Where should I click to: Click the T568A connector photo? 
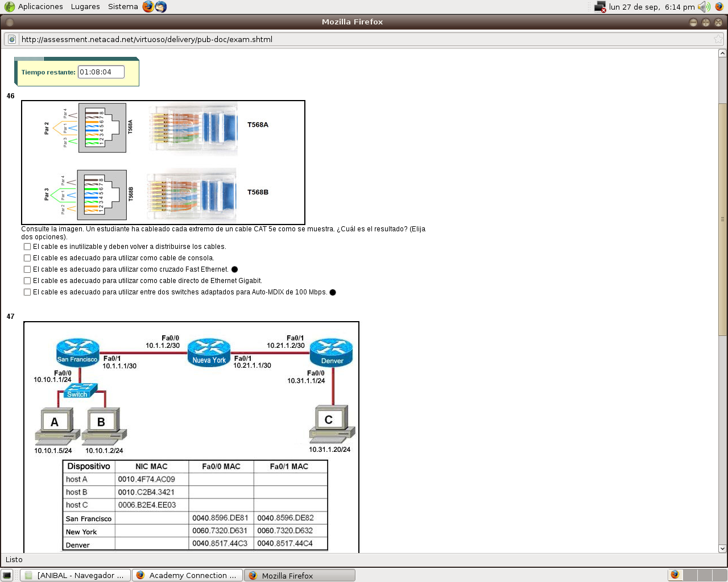193,128
